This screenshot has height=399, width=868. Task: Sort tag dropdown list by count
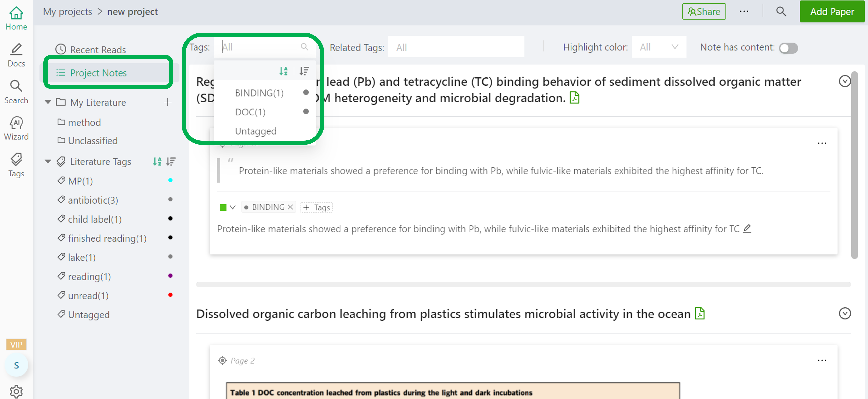[x=304, y=71]
